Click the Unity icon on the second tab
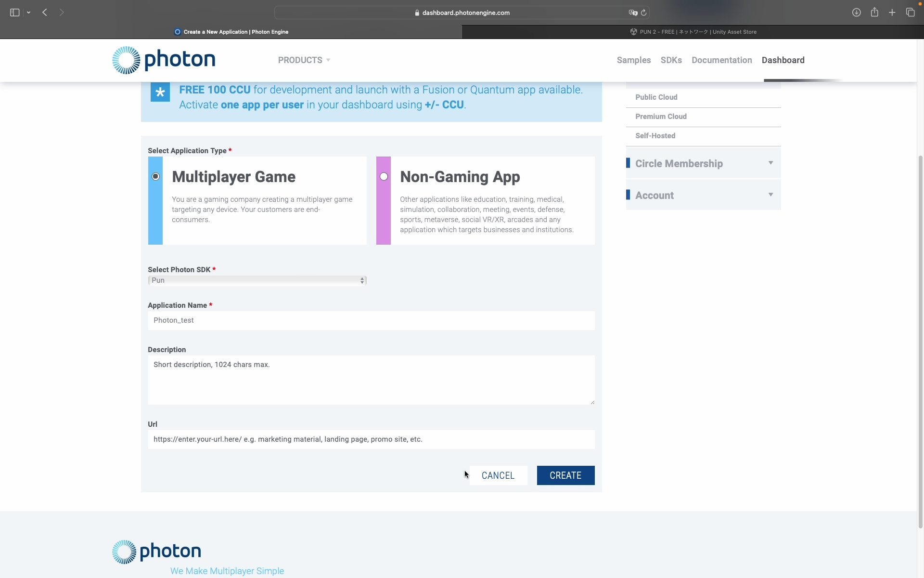The height and width of the screenshot is (578, 924). (634, 32)
